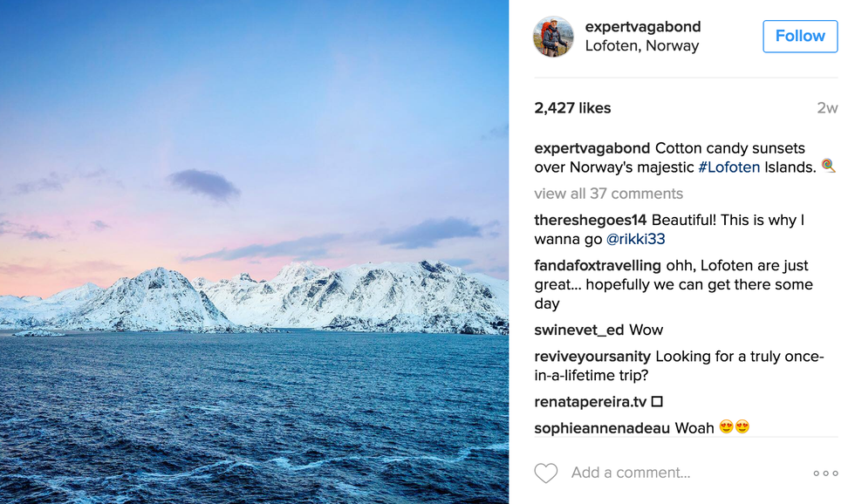
Task: Open sophieannenadeau profile
Action: (602, 427)
